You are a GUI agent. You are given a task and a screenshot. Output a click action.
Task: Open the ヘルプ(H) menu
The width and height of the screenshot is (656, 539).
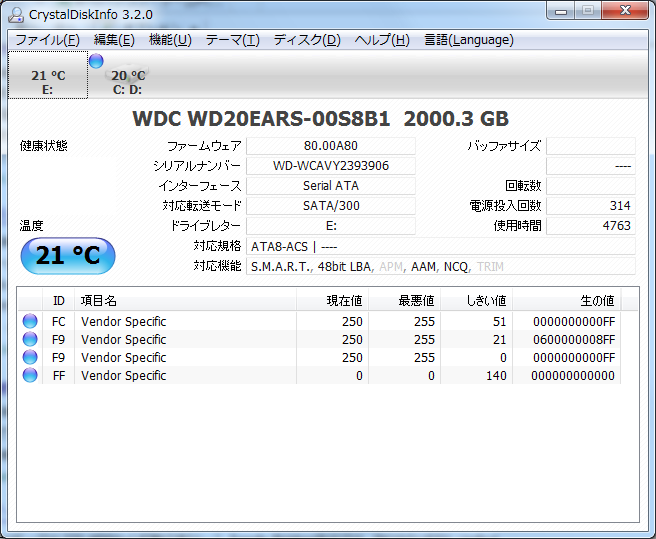[382, 40]
